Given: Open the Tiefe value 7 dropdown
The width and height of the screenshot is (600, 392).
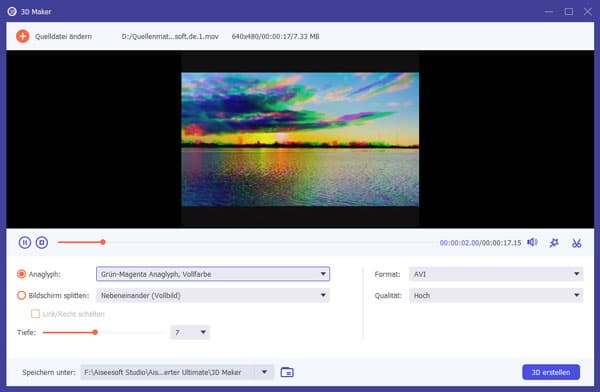Looking at the screenshot, I should pos(190,332).
